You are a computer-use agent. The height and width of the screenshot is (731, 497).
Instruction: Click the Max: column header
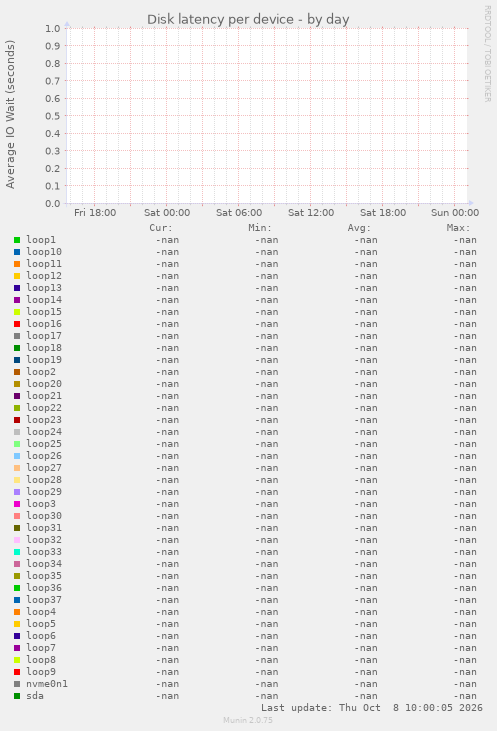[x=459, y=228]
